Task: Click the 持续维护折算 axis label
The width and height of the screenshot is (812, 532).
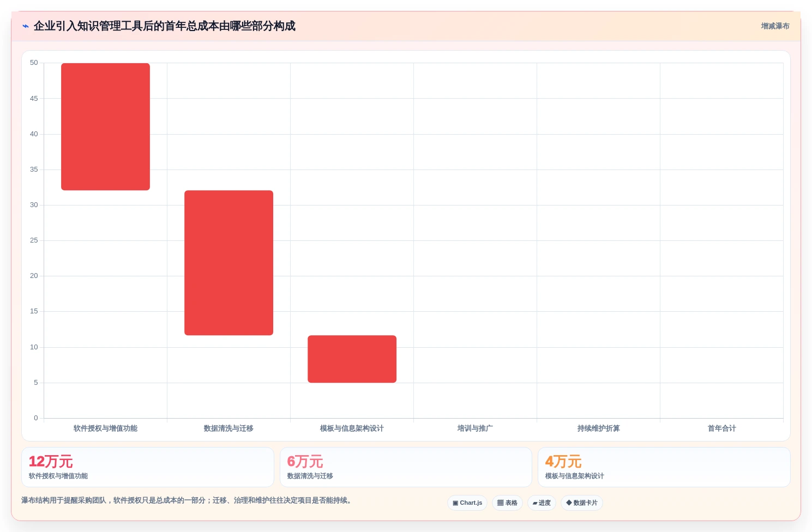Action: (598, 428)
